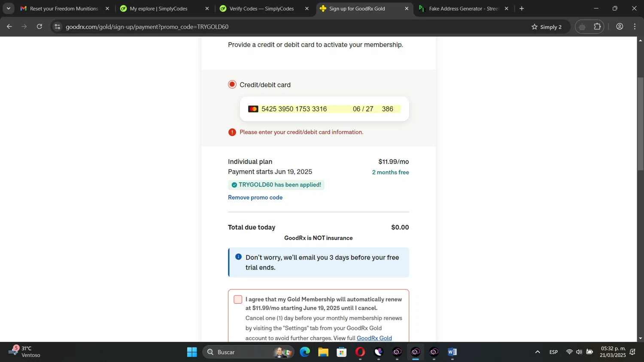644x362 pixels.
Task: Close the Verify Codes tab
Action: click(x=307, y=9)
